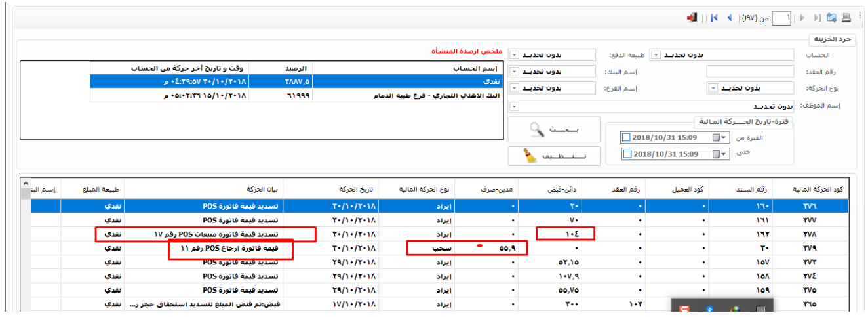This screenshot has width=868, height=317.
Task: Click the printer icon in the toolbar
Action: (x=846, y=18)
